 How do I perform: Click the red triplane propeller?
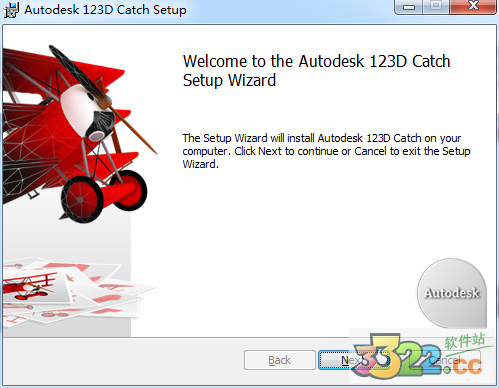103,99
